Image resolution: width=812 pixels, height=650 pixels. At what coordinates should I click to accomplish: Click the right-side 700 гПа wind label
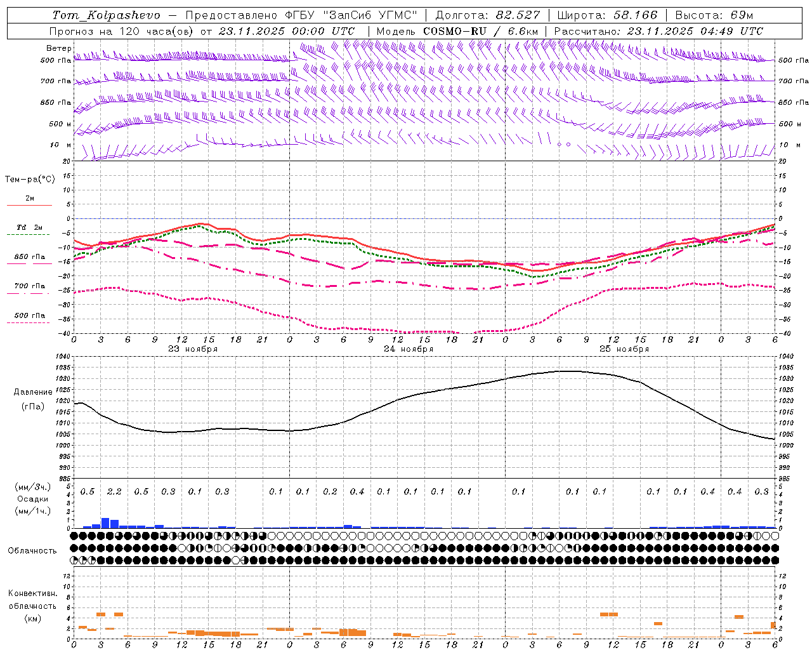pos(794,81)
